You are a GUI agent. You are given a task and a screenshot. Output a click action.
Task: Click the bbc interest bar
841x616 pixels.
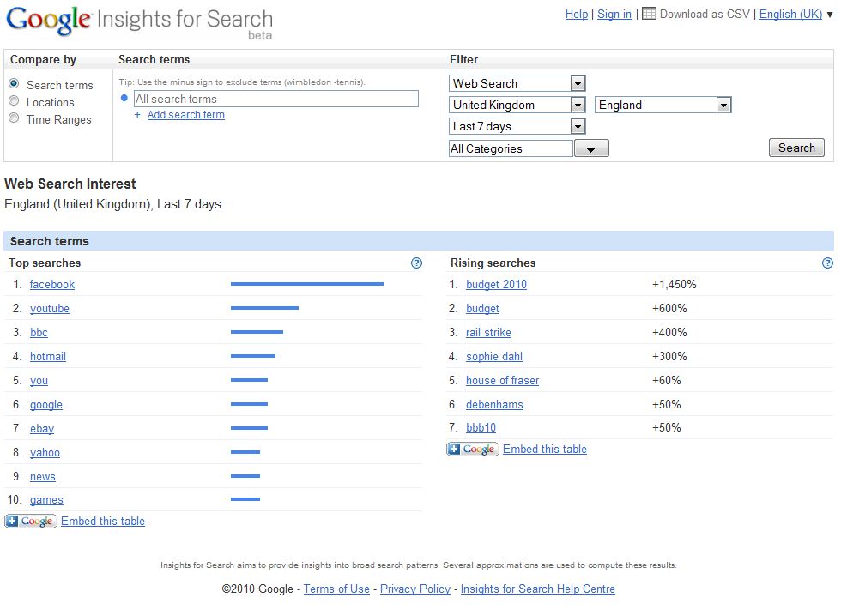(257, 332)
